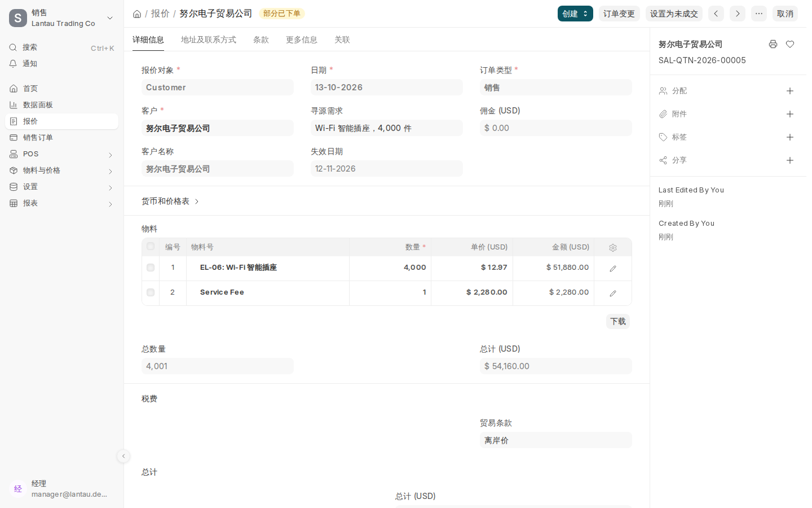Collapse the sidebar with the chevron button
Image resolution: width=812 pixels, height=508 pixels.
point(123,456)
